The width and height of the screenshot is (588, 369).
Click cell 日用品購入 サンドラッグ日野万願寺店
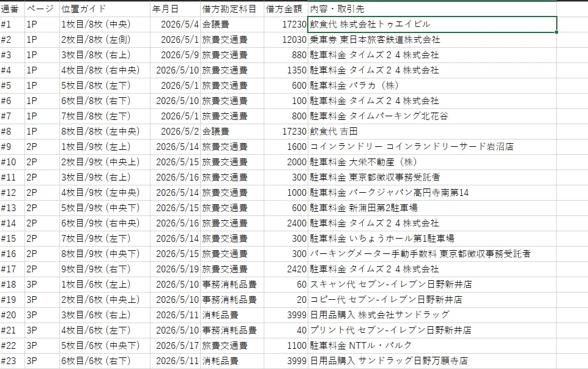point(432,361)
